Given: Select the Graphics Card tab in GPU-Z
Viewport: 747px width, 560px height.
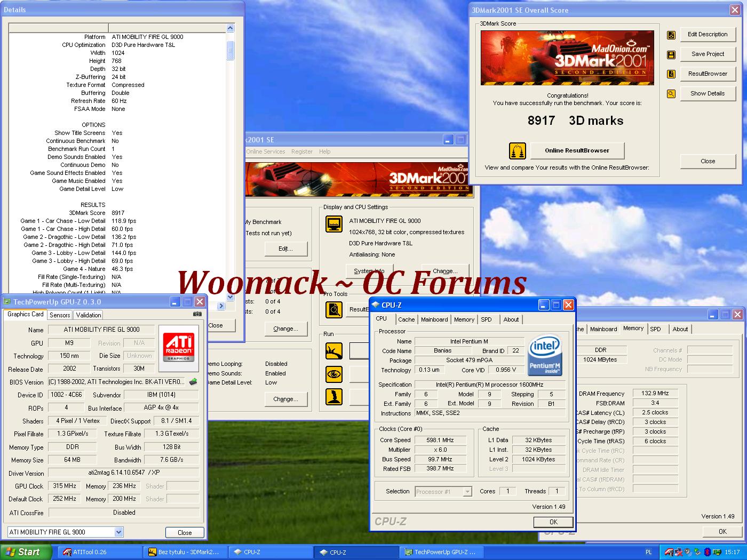Looking at the screenshot, I should [x=26, y=314].
